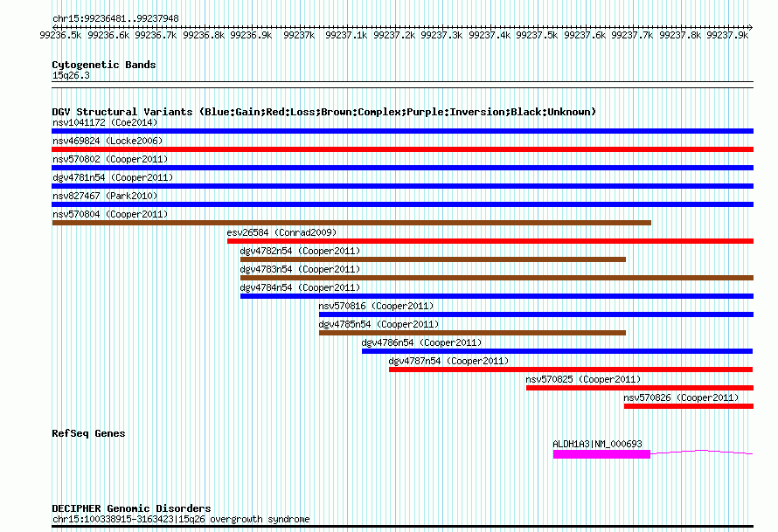Select the dgv4783n54 brown variant bar
The height and width of the screenshot is (532, 778).
(497, 278)
